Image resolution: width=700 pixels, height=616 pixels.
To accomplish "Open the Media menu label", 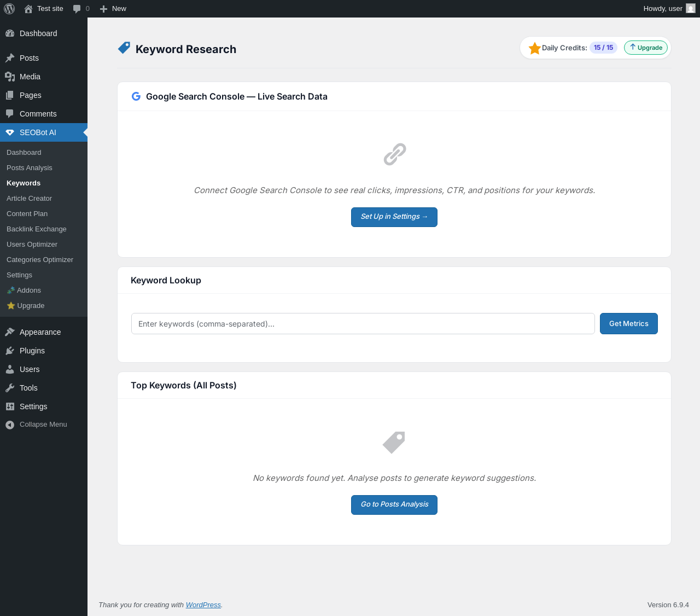I will (x=30, y=77).
